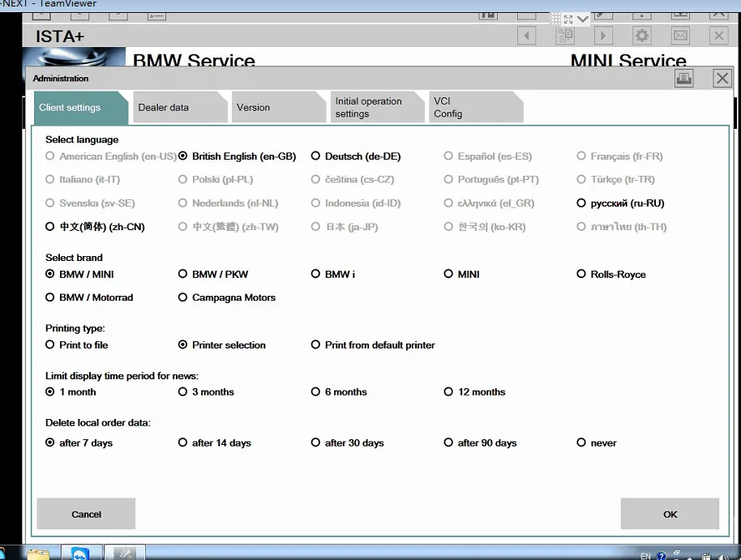Screen dimensions: 741x560
Task: Select русский (ru-RU) language
Action: (620, 203)
